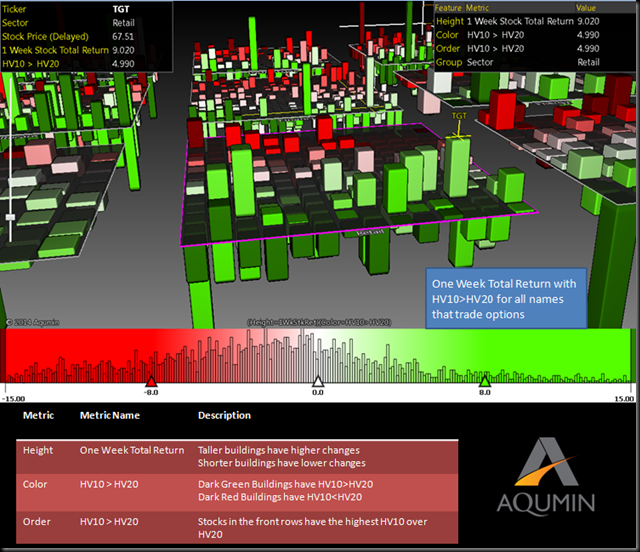Click the Description table header
Image resolution: width=640 pixels, height=552 pixels.
pyautogui.click(x=224, y=416)
